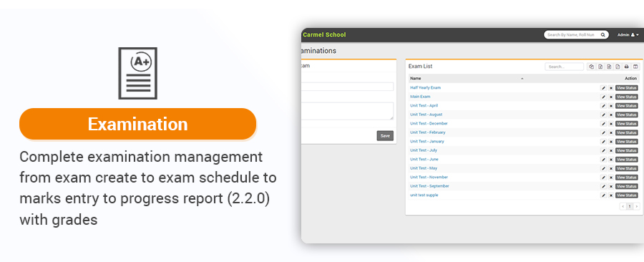
Task: Click the Save button in exam form
Action: [x=385, y=136]
